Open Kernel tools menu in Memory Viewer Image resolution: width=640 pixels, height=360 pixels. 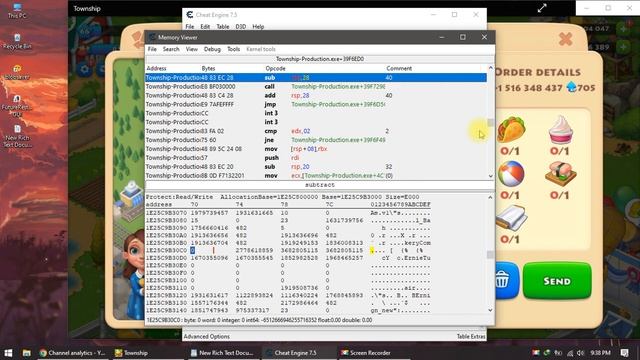pos(261,49)
